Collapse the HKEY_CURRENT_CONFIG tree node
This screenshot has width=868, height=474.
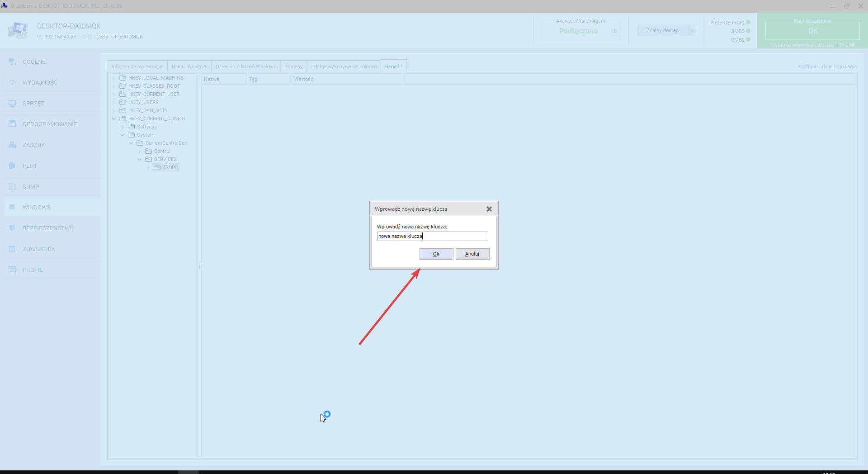114,119
